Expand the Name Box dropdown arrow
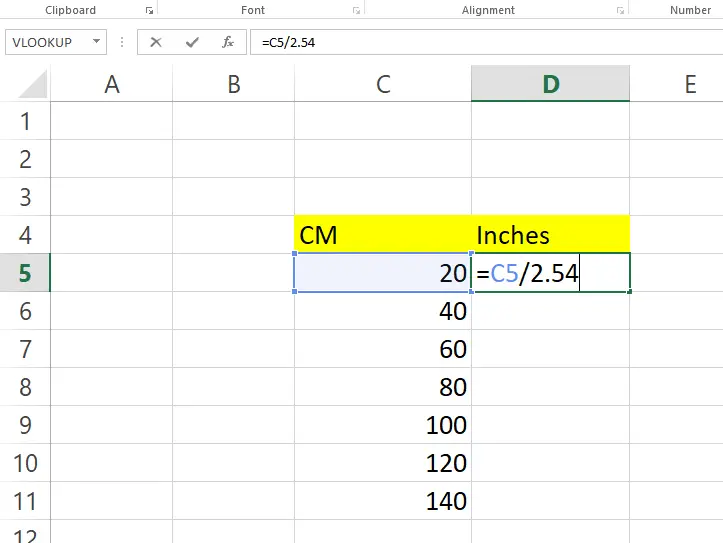 pos(96,41)
